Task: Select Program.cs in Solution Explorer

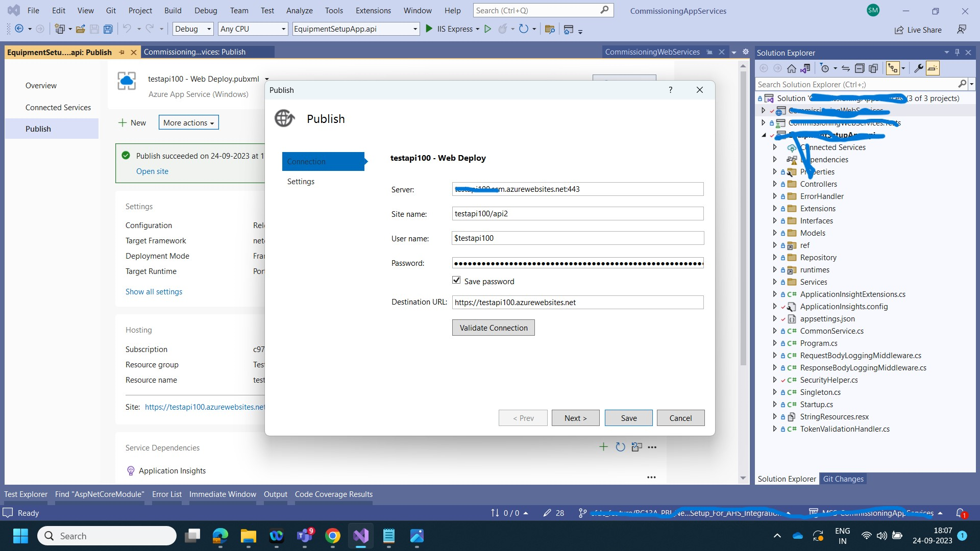Action: click(818, 343)
